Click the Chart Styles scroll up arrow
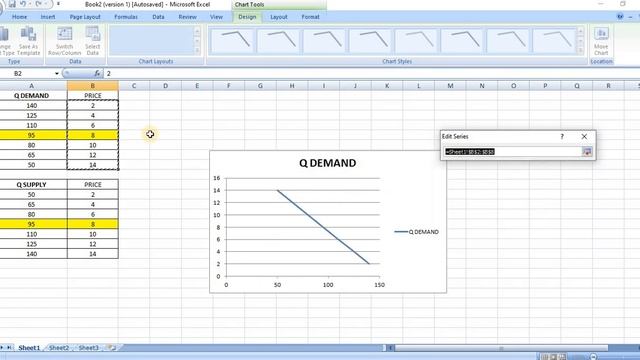640x360 pixels. [580, 31]
